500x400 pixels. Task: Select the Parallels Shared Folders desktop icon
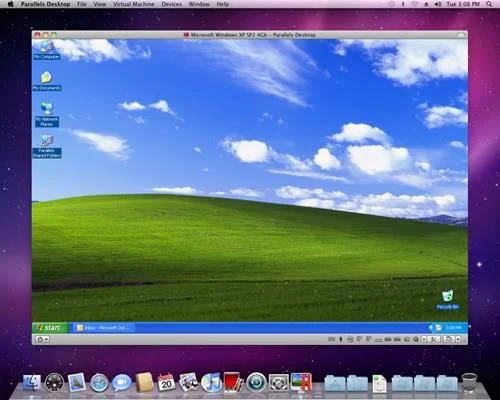(x=47, y=146)
